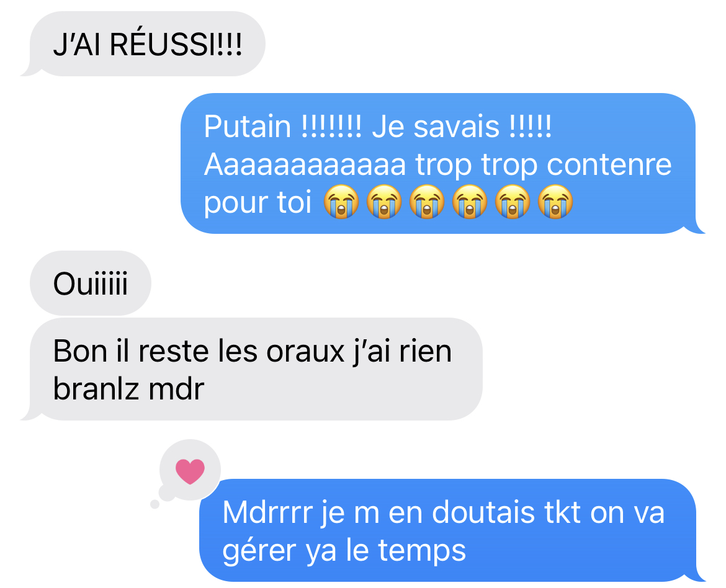Click the text "branlz mdr"
The width and height of the screenshot is (726, 588).
pyautogui.click(x=128, y=388)
